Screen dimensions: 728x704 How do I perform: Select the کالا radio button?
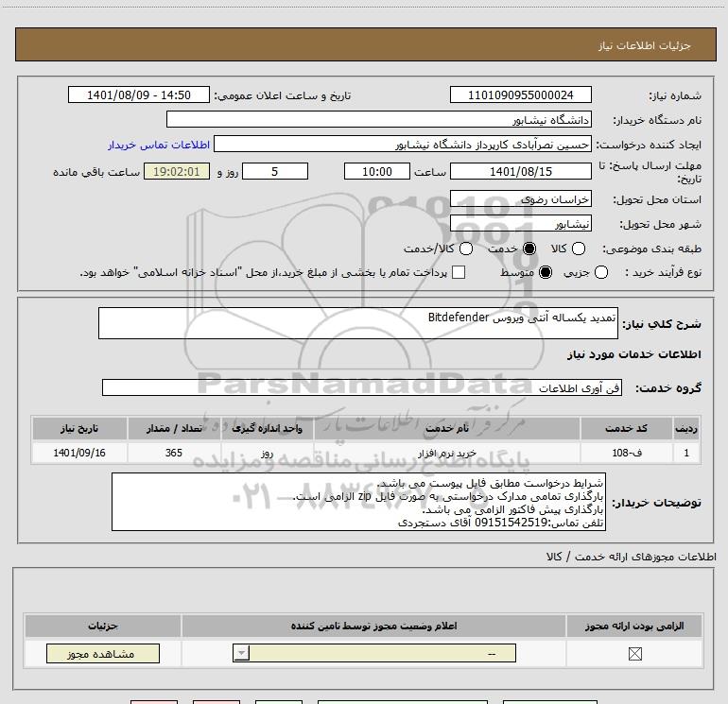point(579,249)
